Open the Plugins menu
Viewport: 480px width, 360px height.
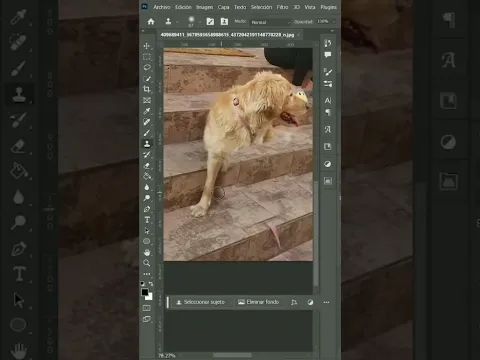tap(328, 7)
